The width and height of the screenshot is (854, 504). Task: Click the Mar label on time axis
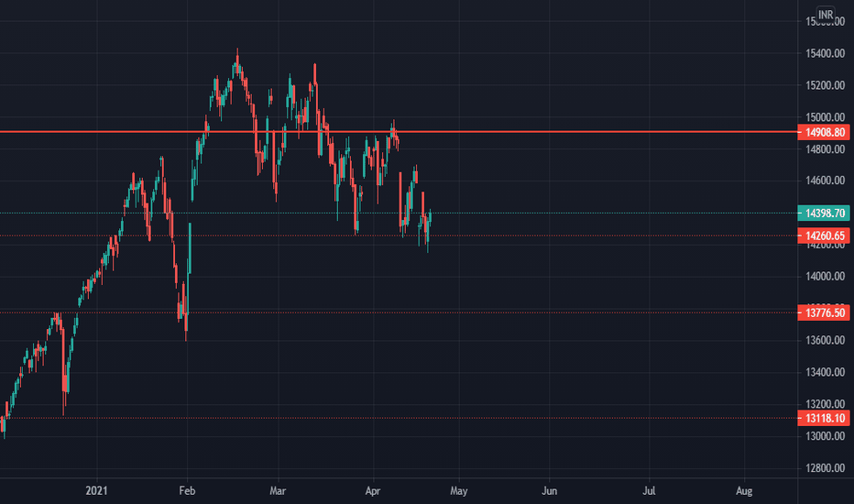(x=278, y=491)
